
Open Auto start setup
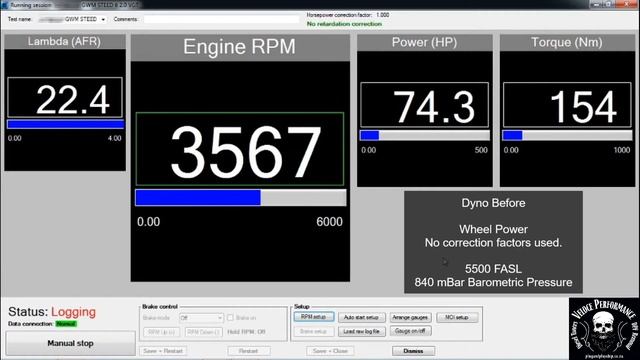[x=361, y=317]
